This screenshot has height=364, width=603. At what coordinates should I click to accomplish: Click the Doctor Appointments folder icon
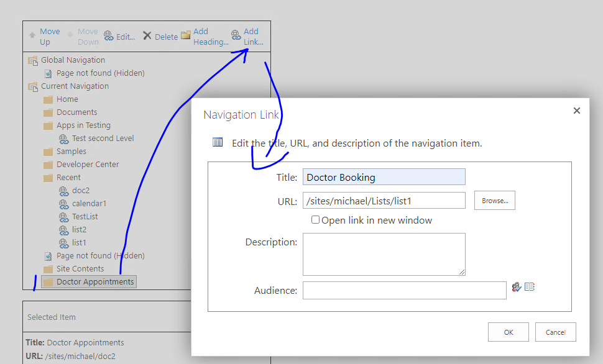[48, 283]
